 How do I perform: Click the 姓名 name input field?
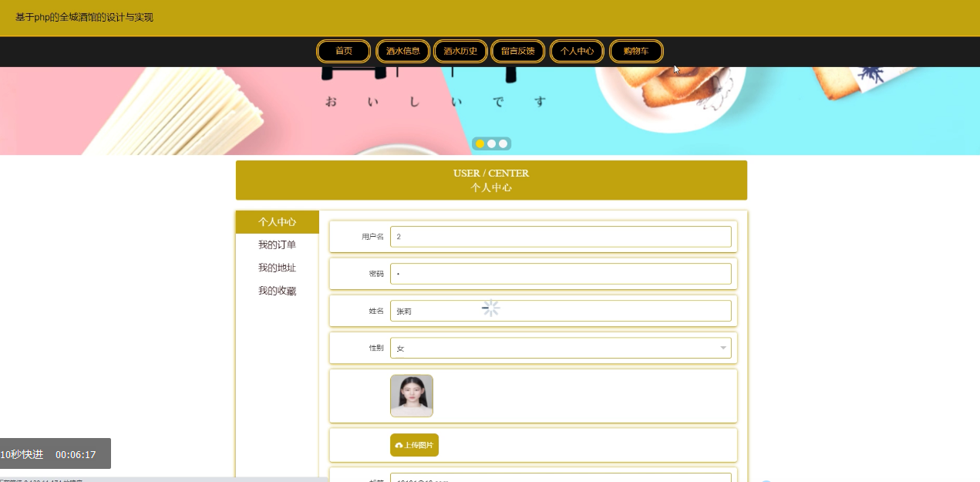561,311
